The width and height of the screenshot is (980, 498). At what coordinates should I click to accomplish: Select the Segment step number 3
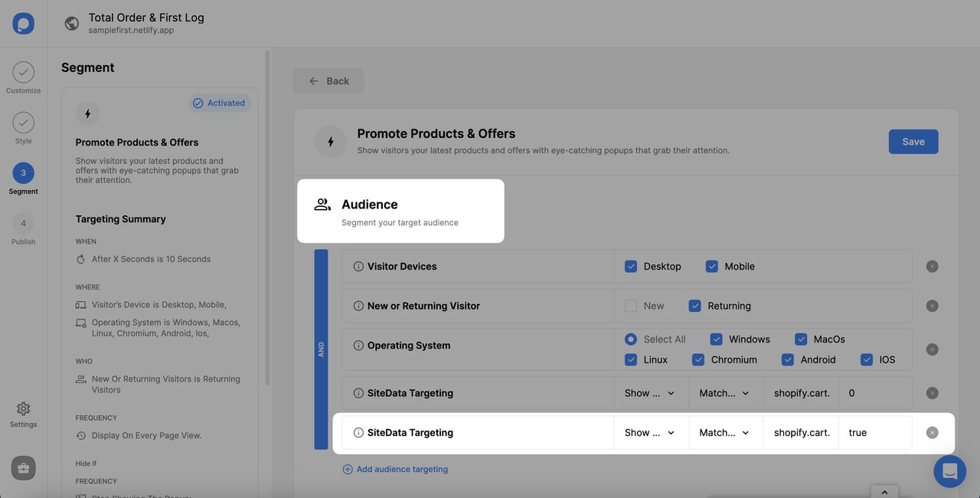click(x=23, y=172)
